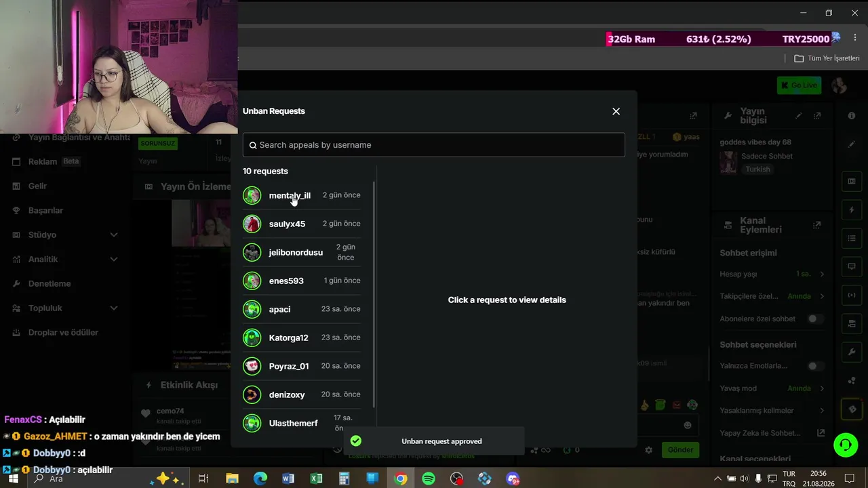This screenshot has height=488, width=868.
Task: Click denizoxy avatar icon
Action: click(x=252, y=394)
